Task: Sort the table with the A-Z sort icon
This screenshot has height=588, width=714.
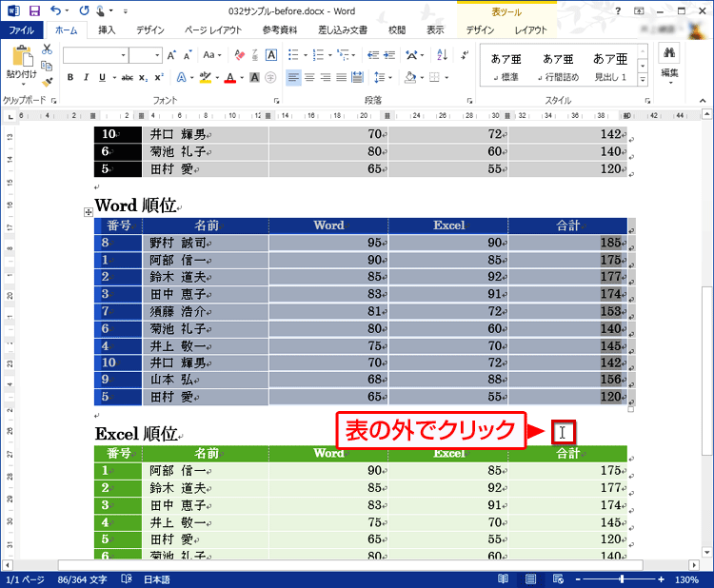Action: pyautogui.click(x=442, y=55)
